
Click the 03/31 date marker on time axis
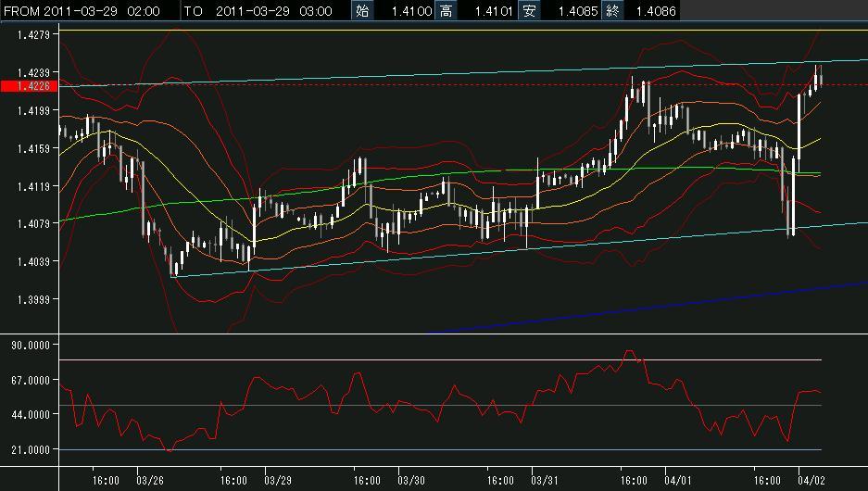544,481
